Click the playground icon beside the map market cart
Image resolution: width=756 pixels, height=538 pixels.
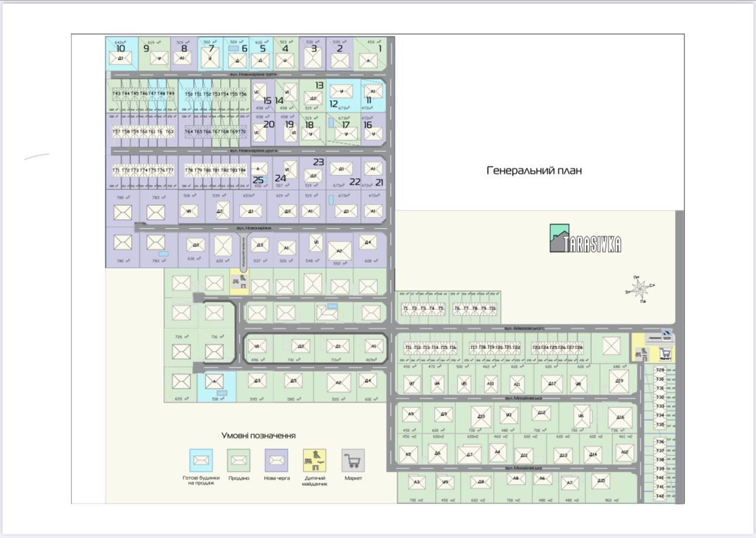pyautogui.click(x=643, y=354)
